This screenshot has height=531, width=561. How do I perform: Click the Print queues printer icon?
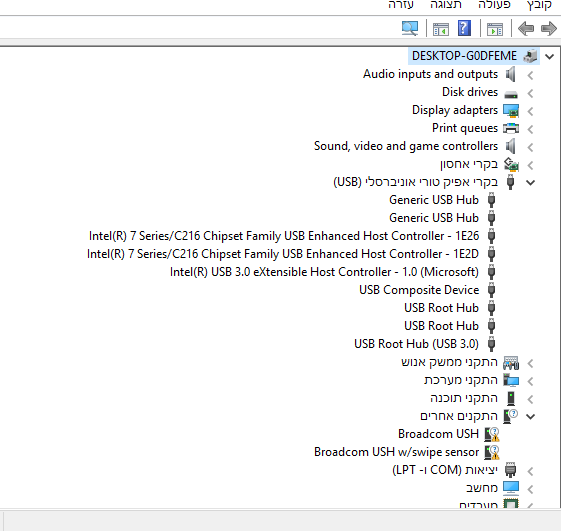click(511, 128)
